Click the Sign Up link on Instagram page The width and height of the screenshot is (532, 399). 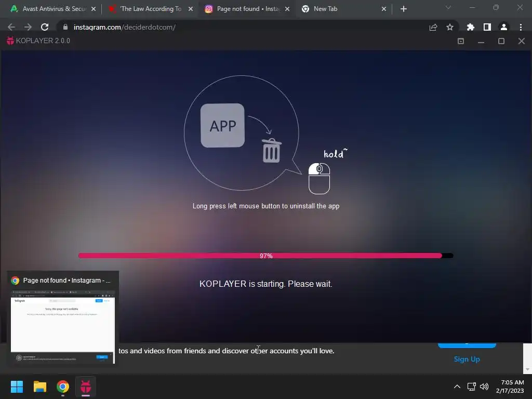point(467,359)
